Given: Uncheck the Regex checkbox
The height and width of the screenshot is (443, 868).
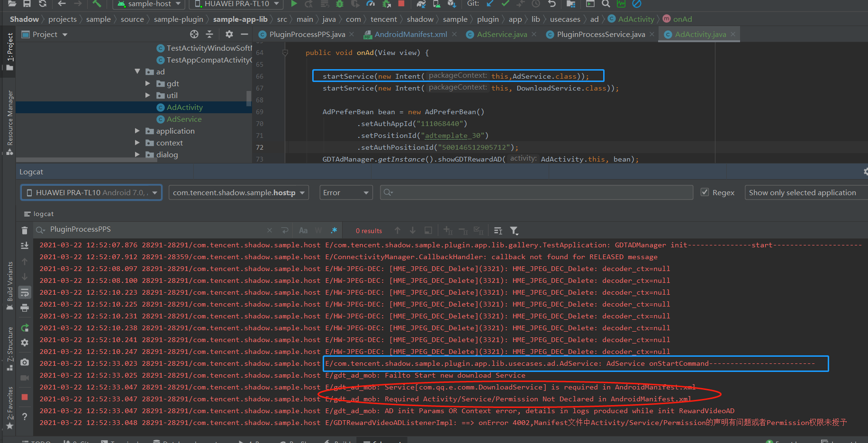Looking at the screenshot, I should pyautogui.click(x=705, y=192).
